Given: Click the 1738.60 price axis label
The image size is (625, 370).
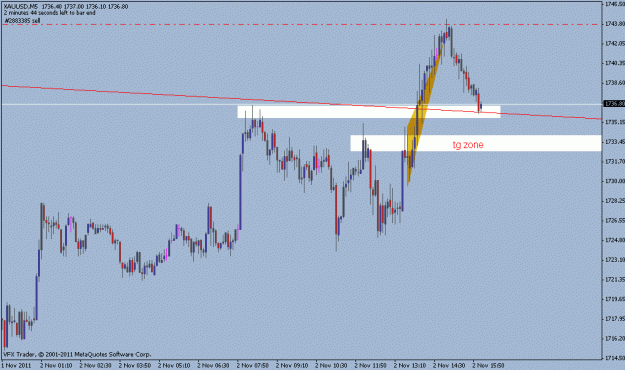Looking at the screenshot, I should click(615, 83).
